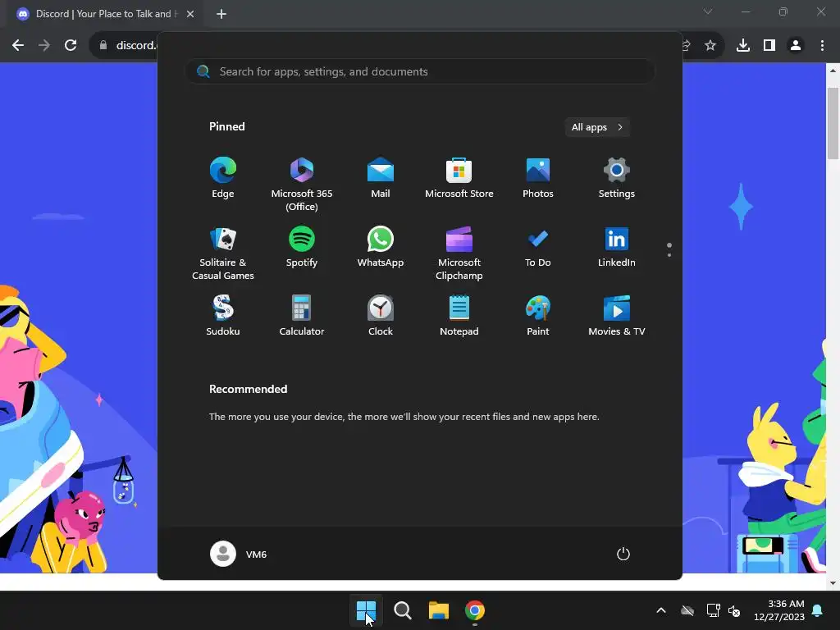Viewport: 840px width, 630px height.
Task: Click the Power button in Start menu
Action: pos(623,554)
